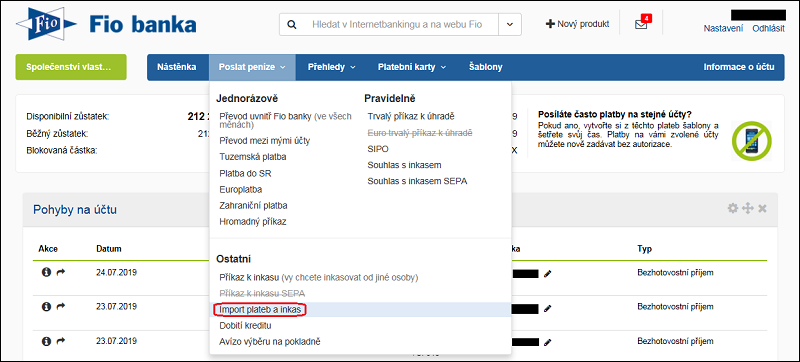This screenshot has height=362, width=800.
Task: Click the move arrows icon in Pohyby na účtu
Action: 747,208
